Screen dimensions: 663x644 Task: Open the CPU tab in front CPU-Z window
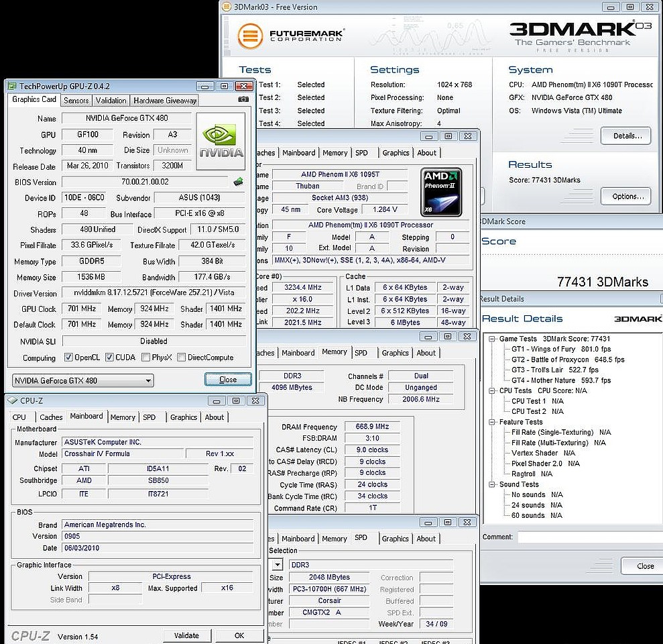point(19,417)
